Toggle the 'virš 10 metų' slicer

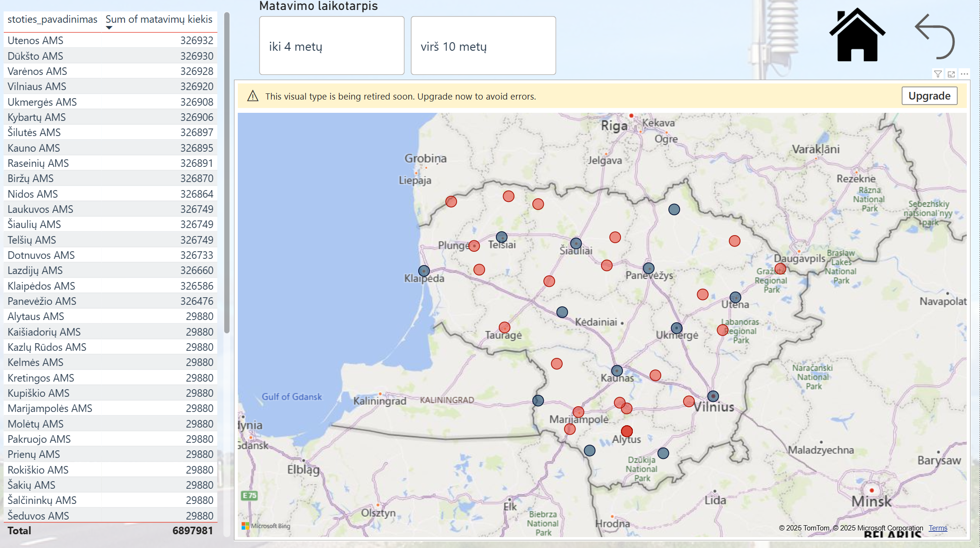[x=483, y=46]
